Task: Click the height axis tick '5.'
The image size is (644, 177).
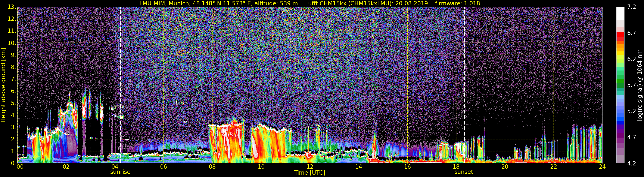Action: [13, 103]
